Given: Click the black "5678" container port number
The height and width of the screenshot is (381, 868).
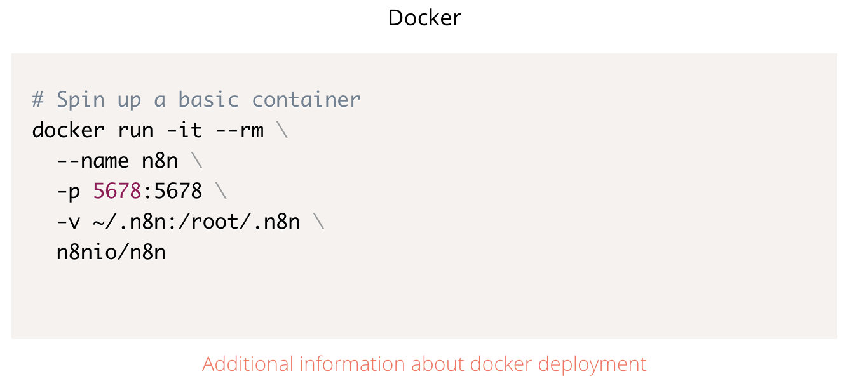Looking at the screenshot, I should tap(178, 191).
